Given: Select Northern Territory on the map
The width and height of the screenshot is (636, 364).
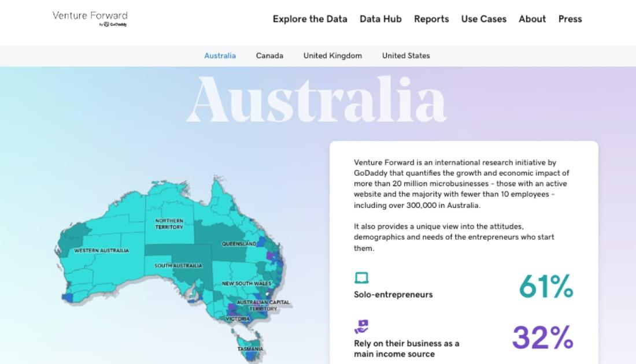Looking at the screenshot, I should (169, 224).
